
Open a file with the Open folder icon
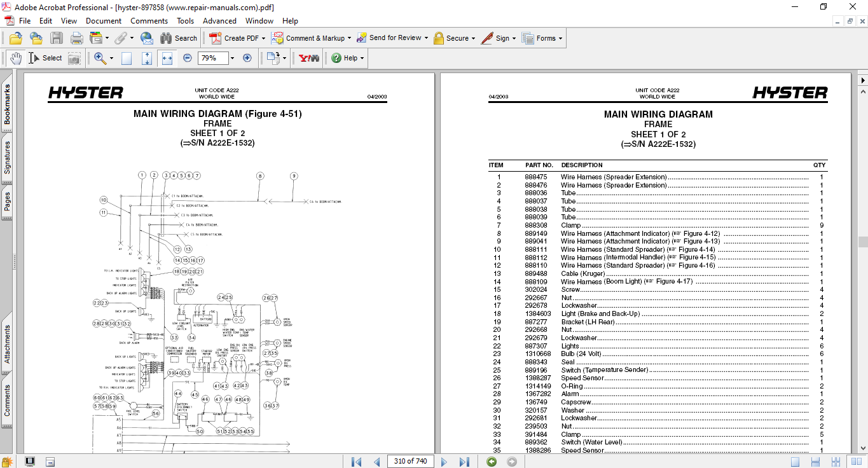tap(16, 38)
